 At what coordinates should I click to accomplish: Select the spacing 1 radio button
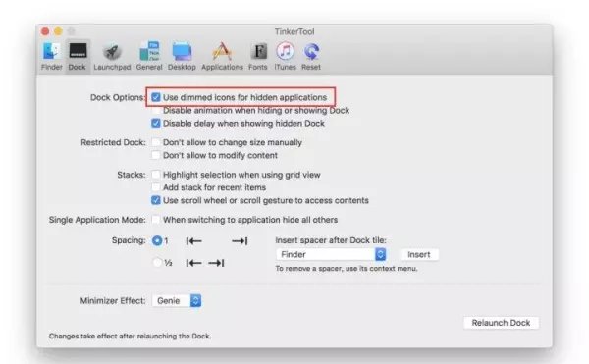pyautogui.click(x=157, y=240)
